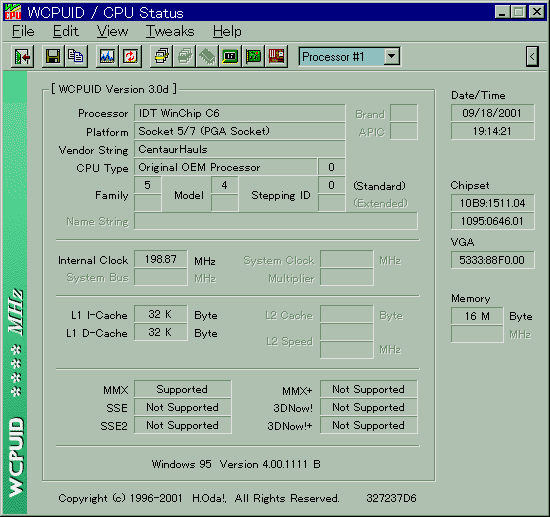Click the date 09/18/2001
This screenshot has height=517, width=550.
tap(492, 113)
